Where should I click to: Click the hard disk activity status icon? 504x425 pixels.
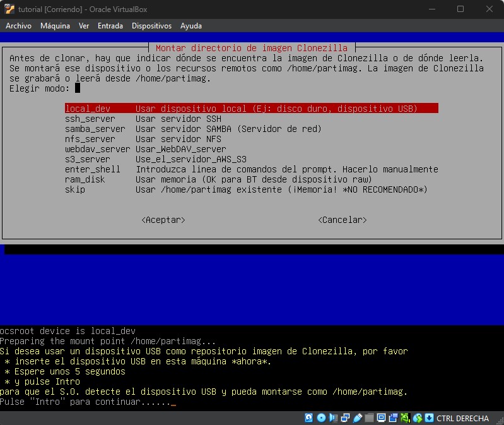[308, 418]
